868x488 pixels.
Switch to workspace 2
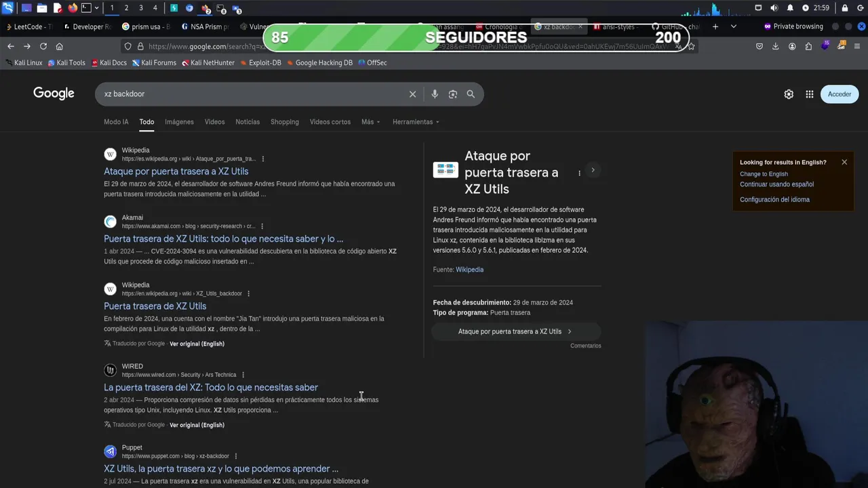(126, 8)
